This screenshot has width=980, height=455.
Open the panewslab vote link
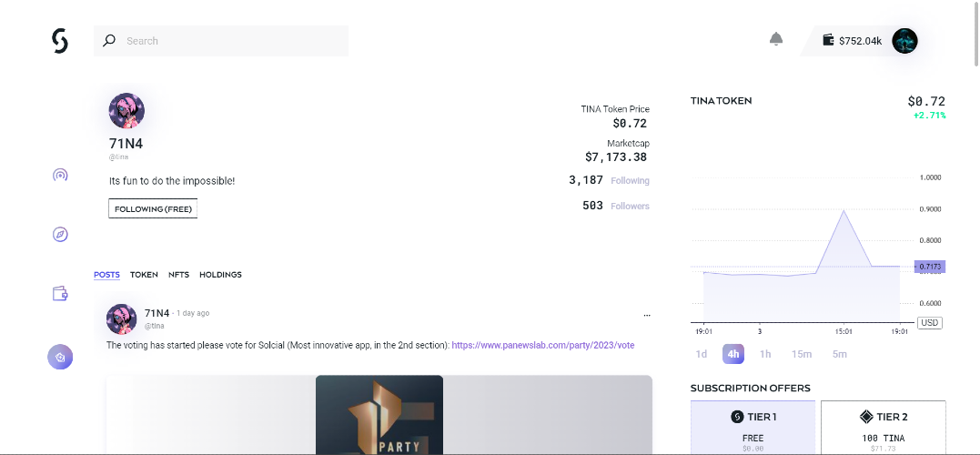[543, 345]
